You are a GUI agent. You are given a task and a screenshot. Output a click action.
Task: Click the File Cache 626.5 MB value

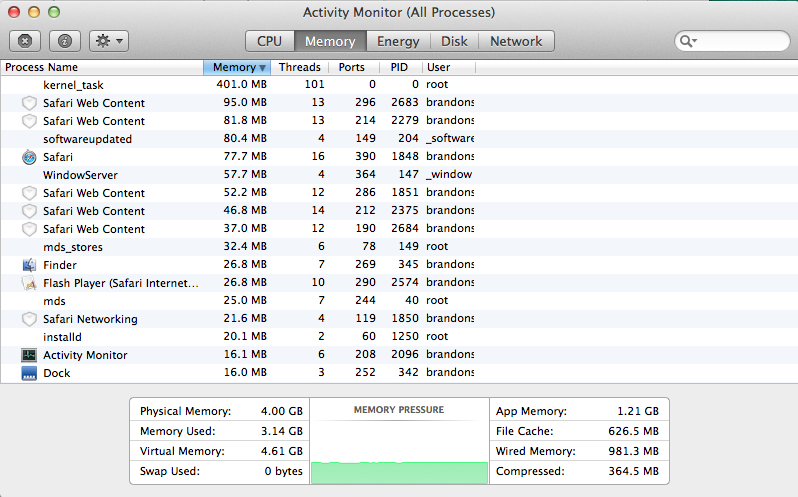(x=634, y=431)
